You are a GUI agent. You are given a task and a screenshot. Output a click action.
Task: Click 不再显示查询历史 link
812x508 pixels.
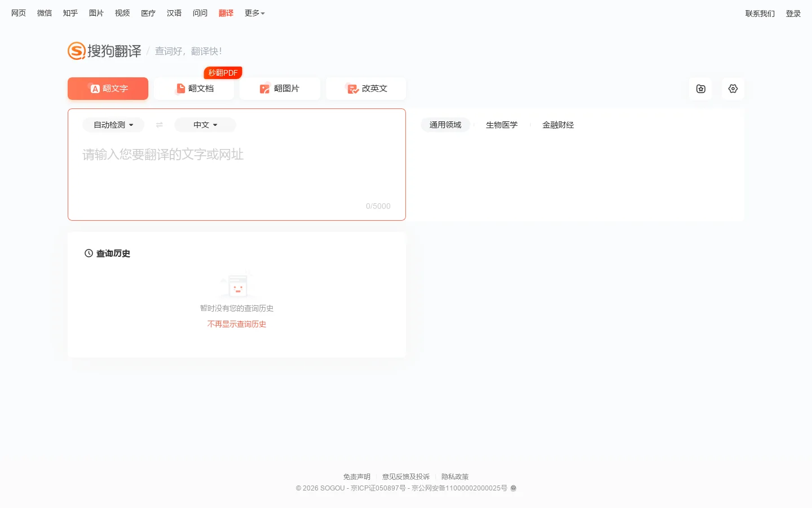(237, 324)
